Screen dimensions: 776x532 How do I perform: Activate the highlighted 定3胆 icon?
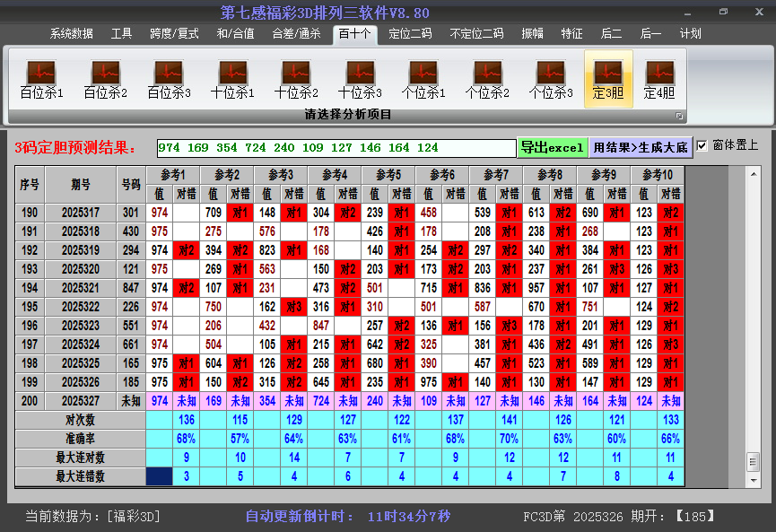[610, 74]
